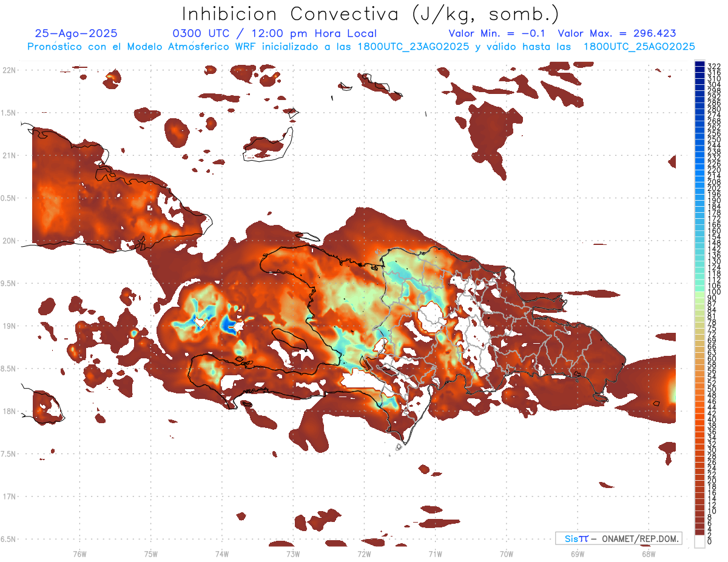Pick the white swatch labeled 0 on colorbar
Viewport: 728px width, 562px height.
[699, 541]
